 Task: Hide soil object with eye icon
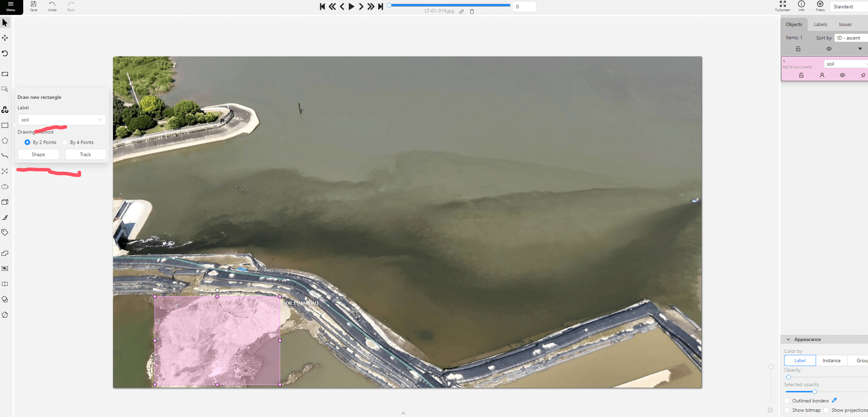(x=842, y=75)
